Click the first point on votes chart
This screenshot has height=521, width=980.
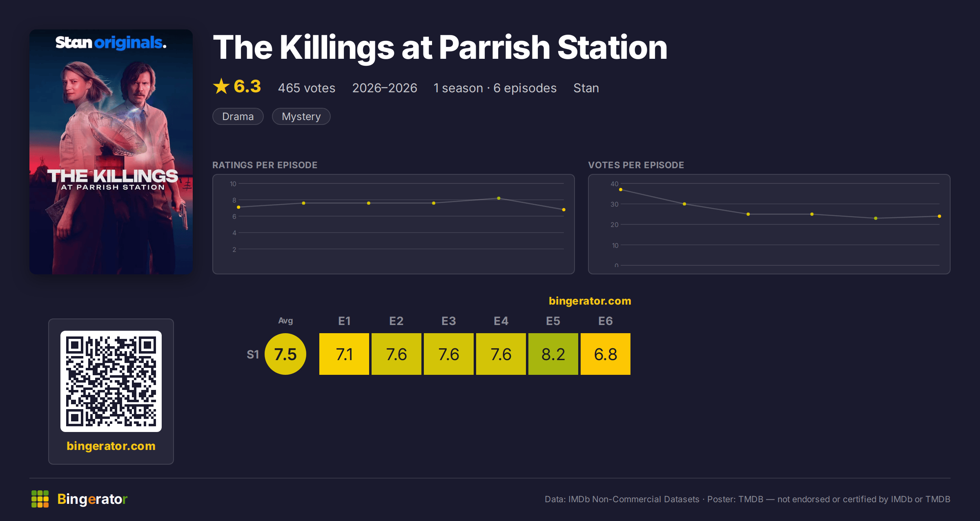pos(621,190)
